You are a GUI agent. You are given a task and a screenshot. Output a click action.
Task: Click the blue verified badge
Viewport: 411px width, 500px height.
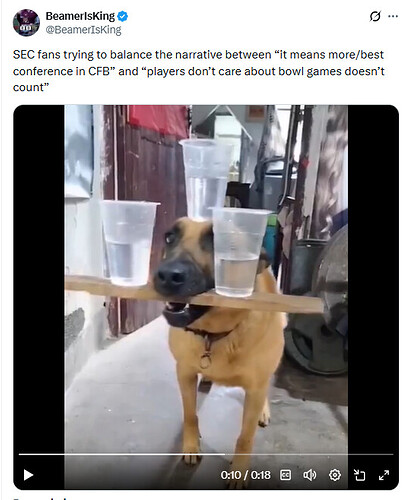click(122, 16)
